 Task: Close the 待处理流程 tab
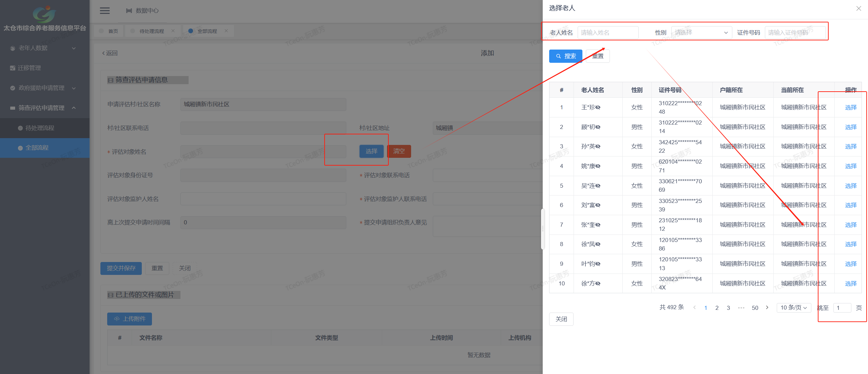pos(173,31)
